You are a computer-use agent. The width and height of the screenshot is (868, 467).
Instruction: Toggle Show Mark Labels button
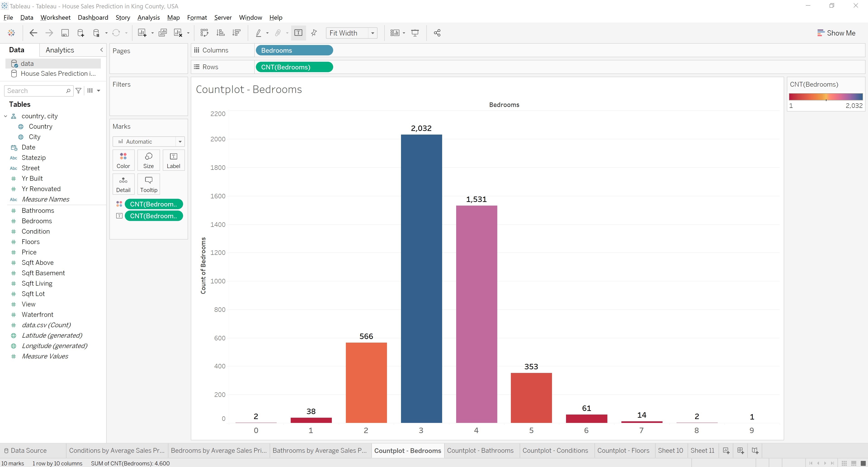click(x=298, y=33)
